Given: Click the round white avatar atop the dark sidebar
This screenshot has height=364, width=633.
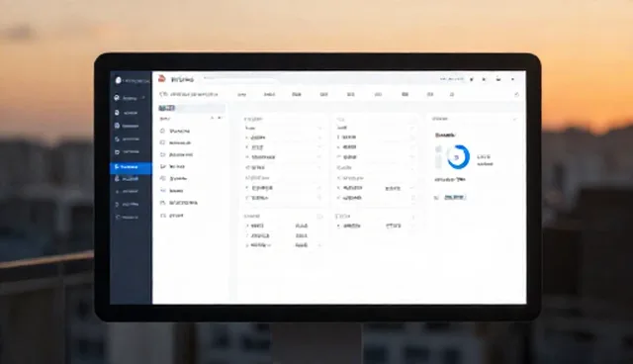Looking at the screenshot, I should coord(118,81).
